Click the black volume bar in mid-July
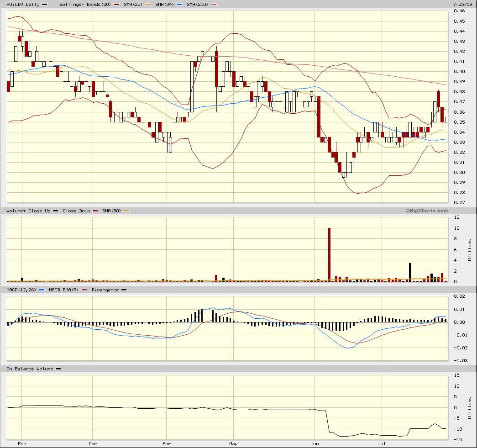Viewport: 477px width, 448px height. (410, 272)
